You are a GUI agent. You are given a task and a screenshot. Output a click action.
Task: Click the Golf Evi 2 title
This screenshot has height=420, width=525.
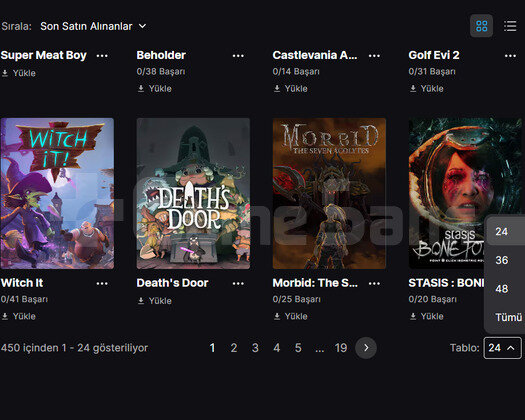click(x=434, y=55)
